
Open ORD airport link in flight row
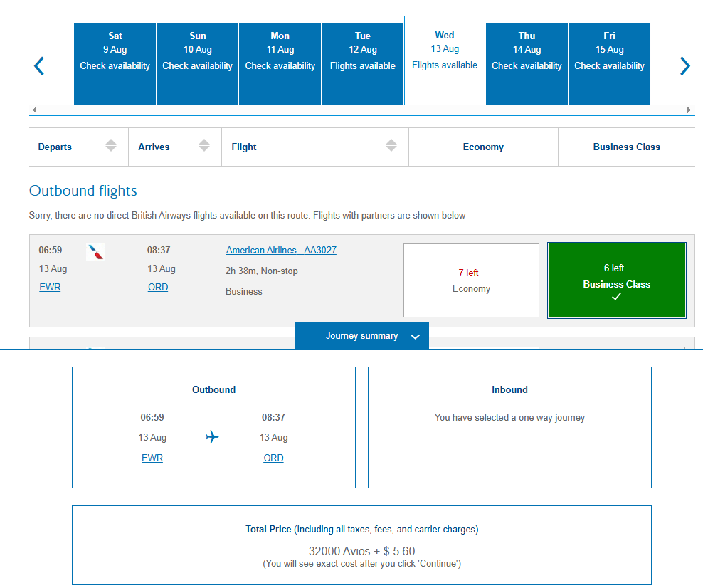(x=158, y=287)
